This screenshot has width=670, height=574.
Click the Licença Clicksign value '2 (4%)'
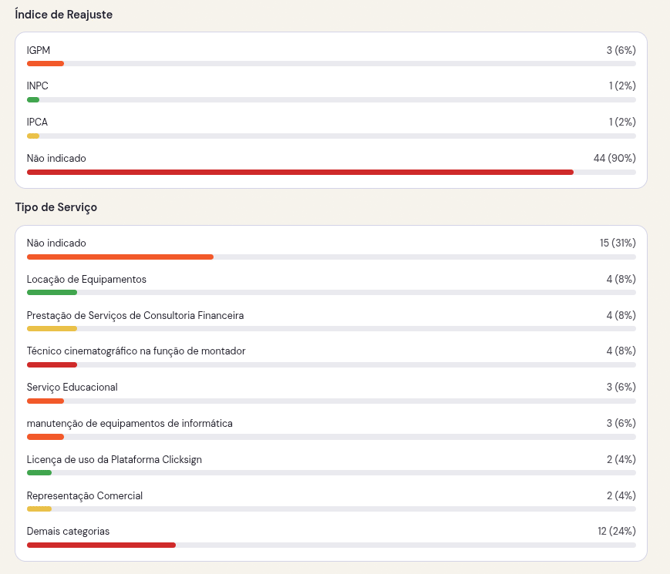(x=621, y=459)
